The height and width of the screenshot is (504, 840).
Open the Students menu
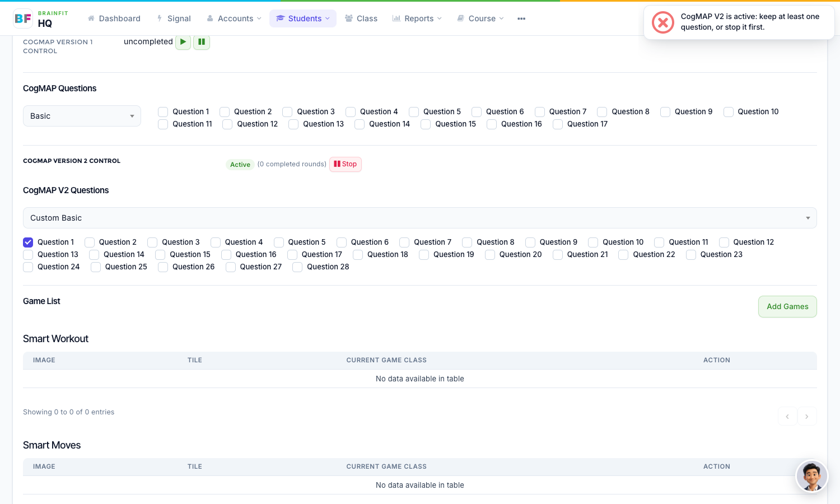pyautogui.click(x=303, y=18)
